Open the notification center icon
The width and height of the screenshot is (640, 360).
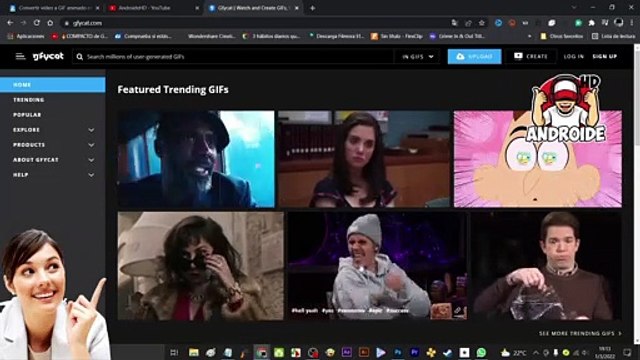[x=628, y=352]
